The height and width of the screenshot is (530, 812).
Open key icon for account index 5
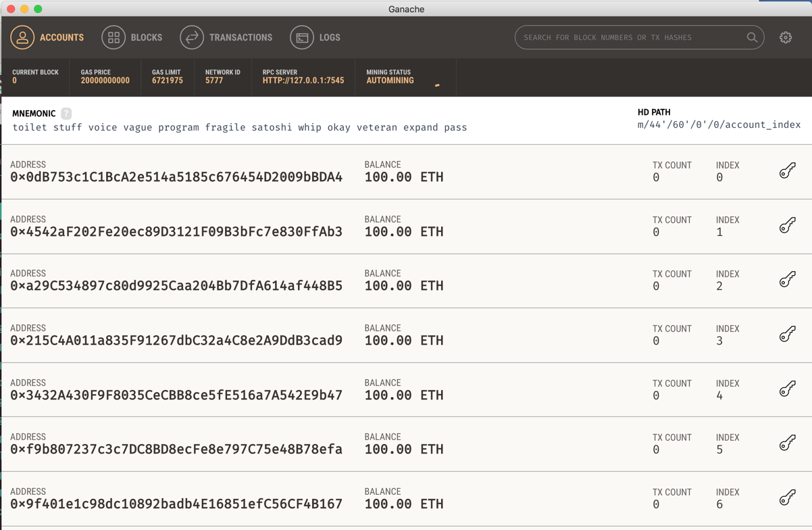coord(787,443)
